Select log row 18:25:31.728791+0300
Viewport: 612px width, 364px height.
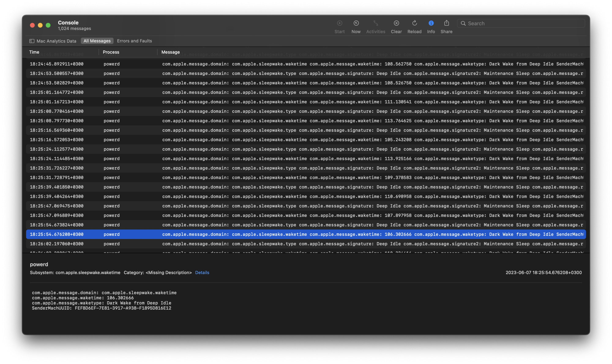(306, 178)
